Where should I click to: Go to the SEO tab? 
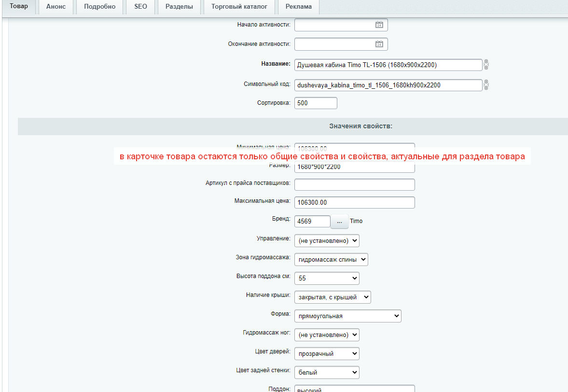click(140, 7)
